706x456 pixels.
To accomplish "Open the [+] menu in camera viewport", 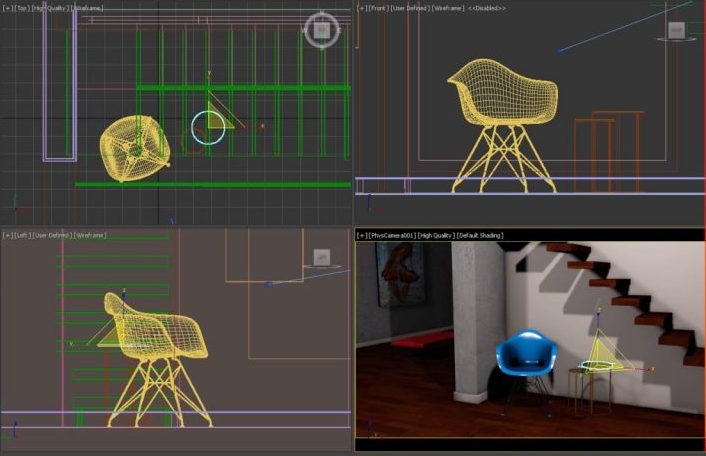I will (x=362, y=235).
